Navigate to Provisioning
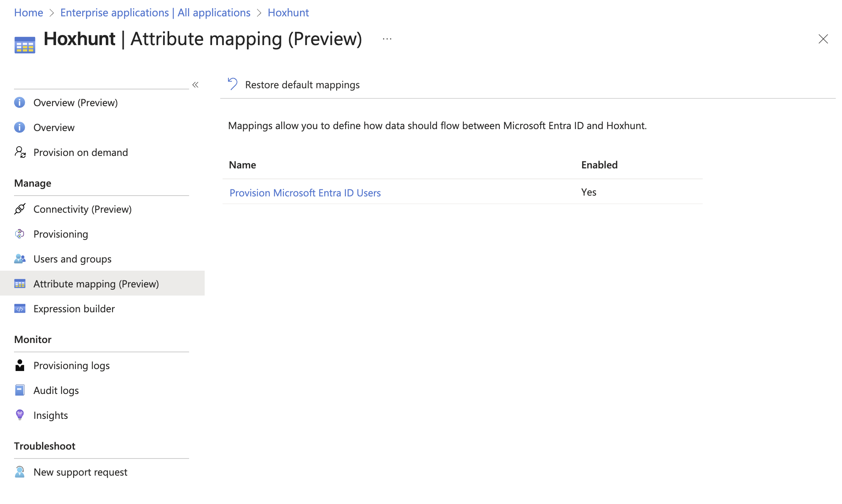Viewport: 842px width, 504px height. [x=61, y=234]
